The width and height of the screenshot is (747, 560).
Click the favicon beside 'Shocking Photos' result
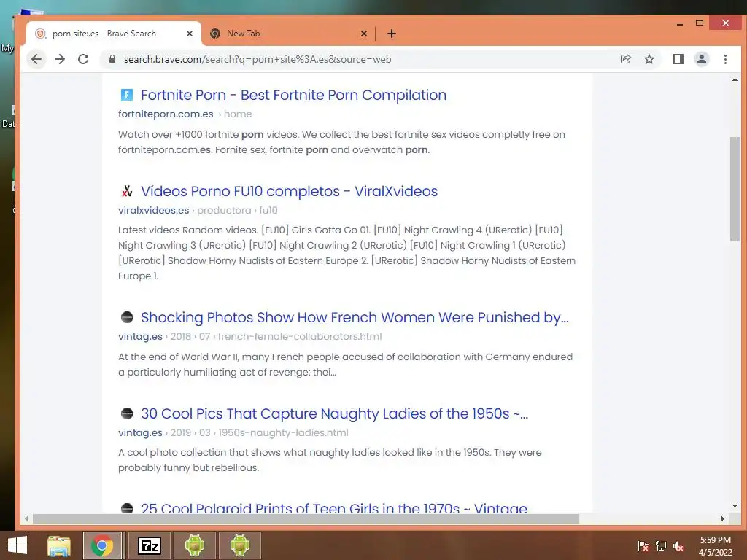tap(127, 317)
